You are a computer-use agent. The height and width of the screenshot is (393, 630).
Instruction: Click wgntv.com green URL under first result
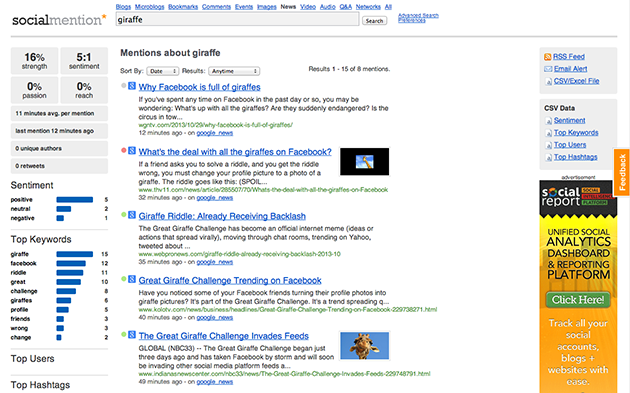(216, 125)
